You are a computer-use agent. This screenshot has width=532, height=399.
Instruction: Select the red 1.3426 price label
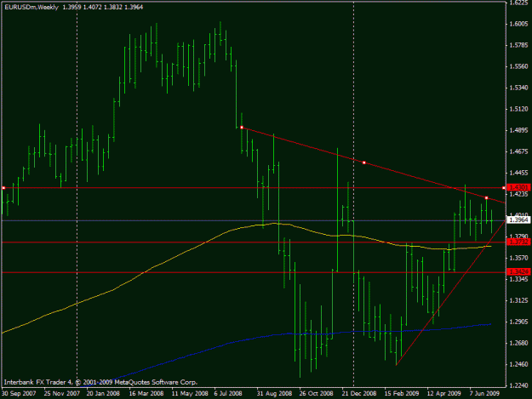[518, 272]
